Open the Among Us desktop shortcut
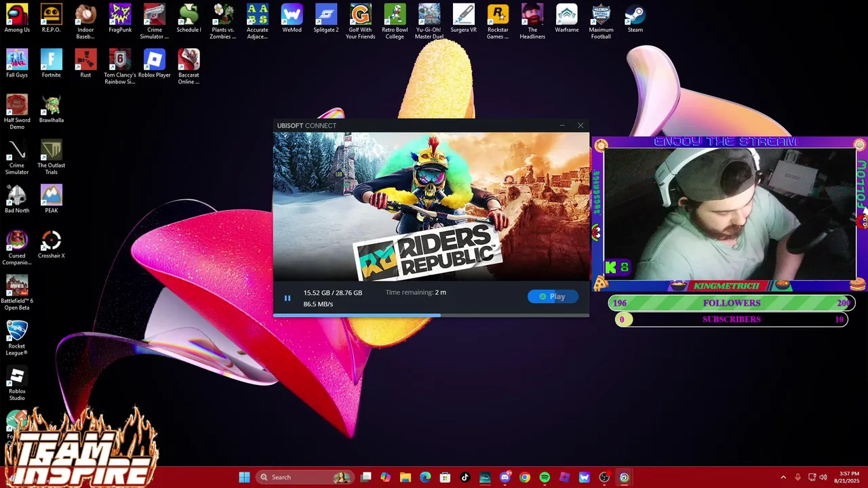 coord(17,18)
